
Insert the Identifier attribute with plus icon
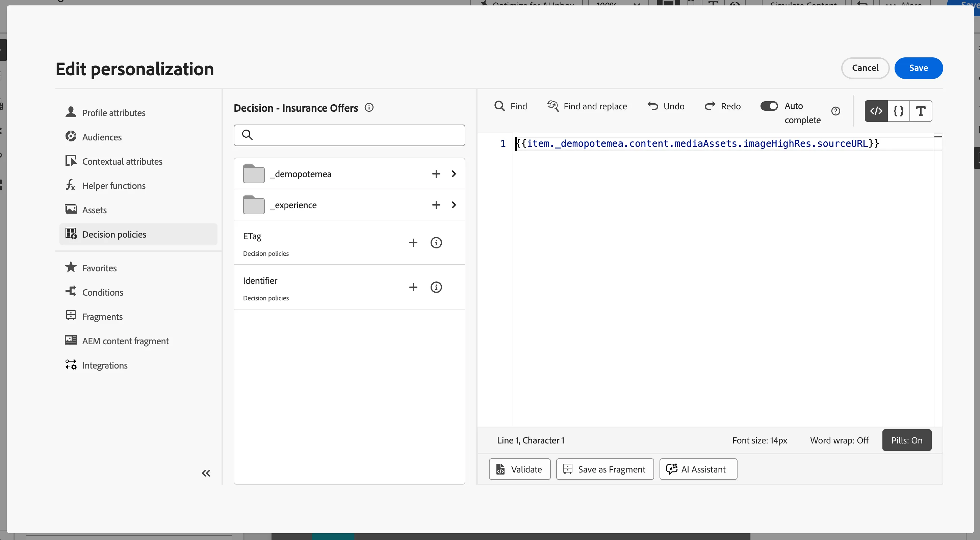tap(413, 287)
